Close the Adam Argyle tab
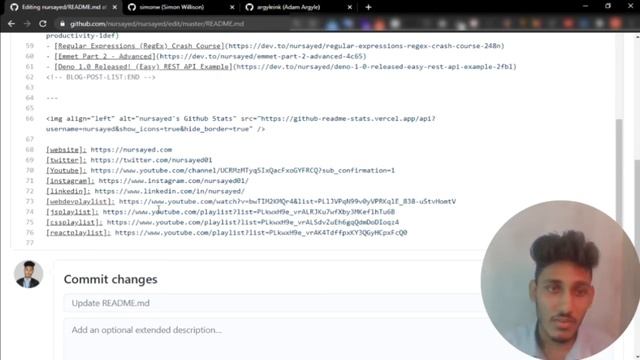Viewport: 640px width, 360px height. [x=349, y=7]
